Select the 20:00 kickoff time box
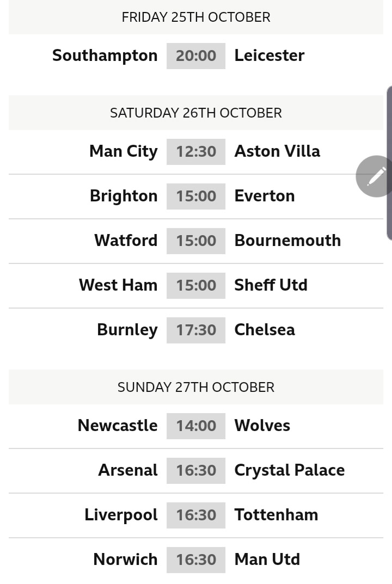Image resolution: width=392 pixels, height=584 pixels. coord(196,56)
